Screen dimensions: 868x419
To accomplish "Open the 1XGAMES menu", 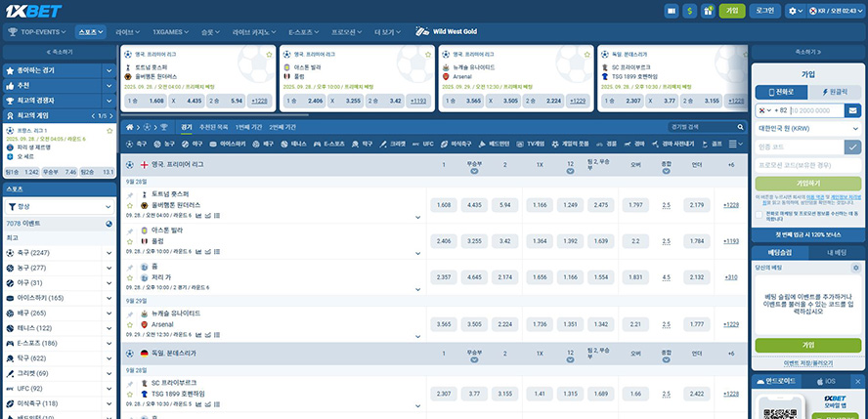I will (x=171, y=31).
